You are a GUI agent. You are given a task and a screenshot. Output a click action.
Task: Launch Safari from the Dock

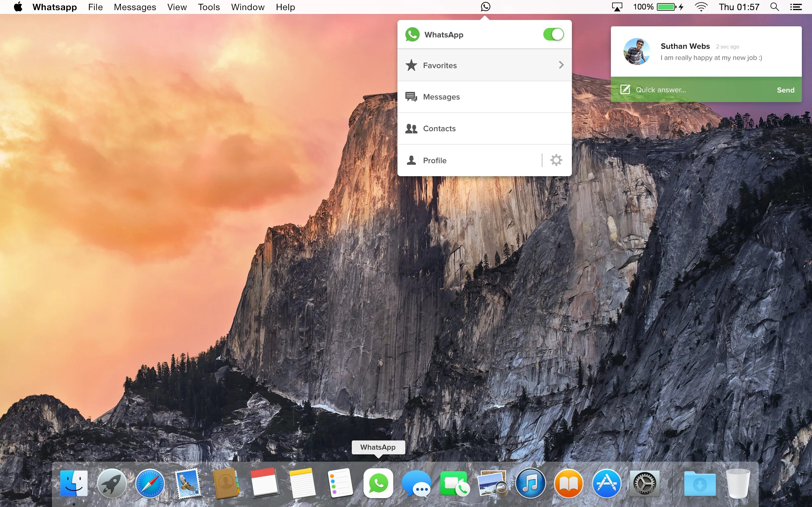pyautogui.click(x=150, y=483)
